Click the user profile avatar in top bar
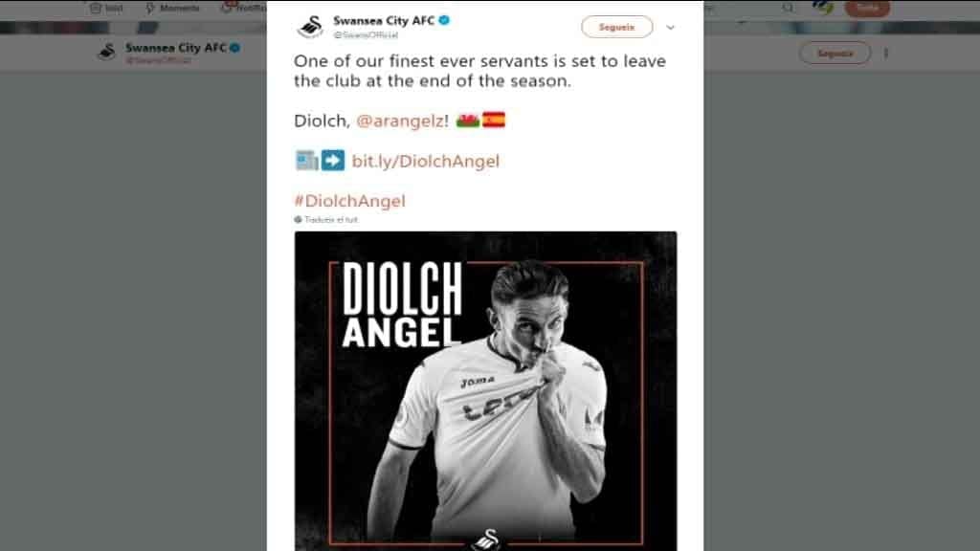This screenshot has width=980, height=551. [x=823, y=7]
